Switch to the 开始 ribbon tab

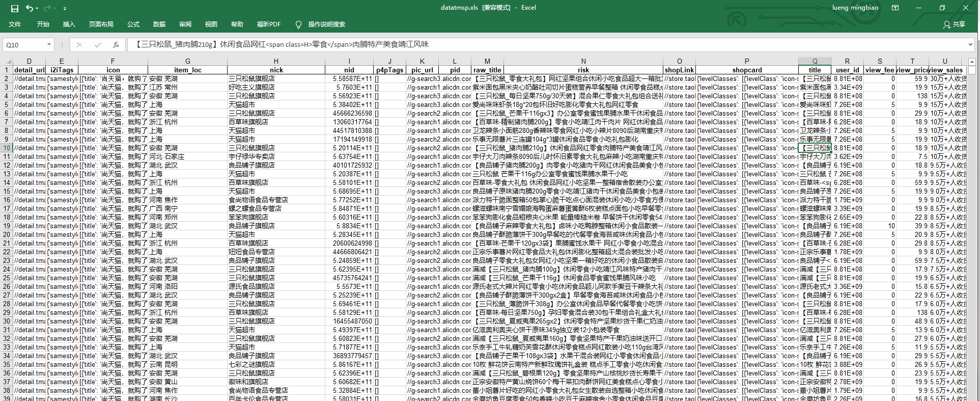pos(43,24)
